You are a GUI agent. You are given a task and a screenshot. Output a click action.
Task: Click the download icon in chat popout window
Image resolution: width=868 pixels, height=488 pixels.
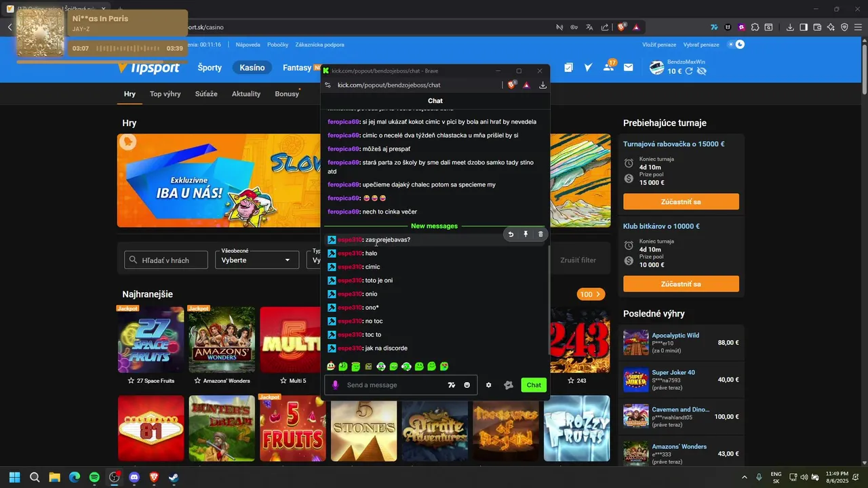[542, 85]
